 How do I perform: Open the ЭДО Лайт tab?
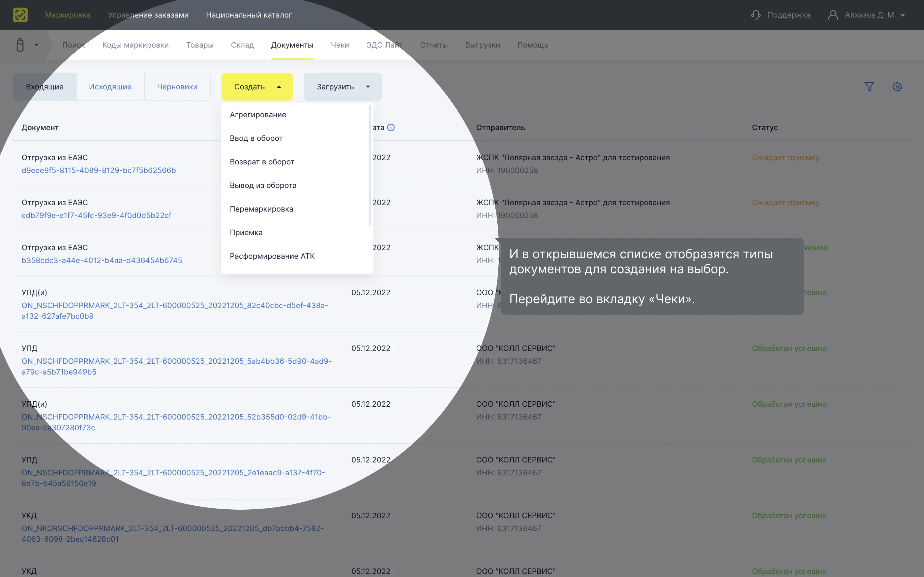pos(384,45)
